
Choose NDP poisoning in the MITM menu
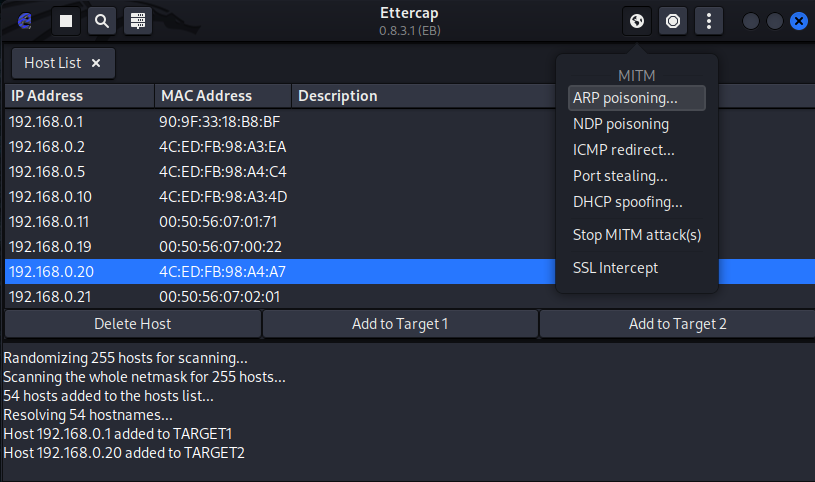pos(637,124)
